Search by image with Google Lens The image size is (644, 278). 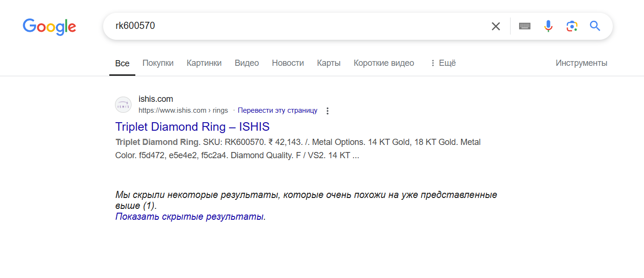click(572, 26)
